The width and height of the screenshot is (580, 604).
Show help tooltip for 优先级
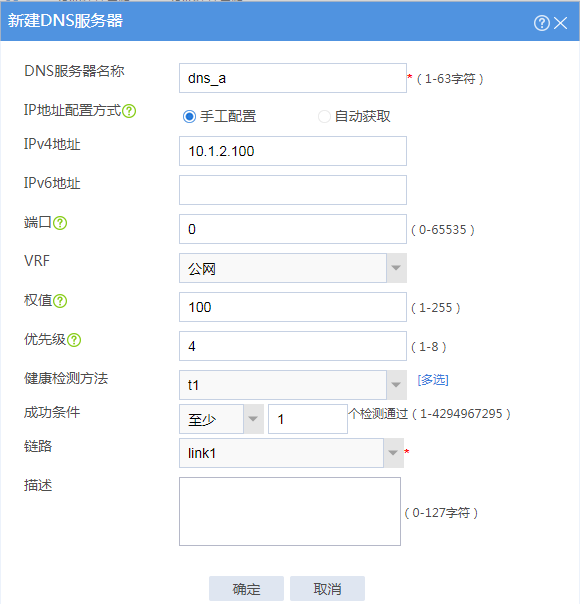point(74,340)
